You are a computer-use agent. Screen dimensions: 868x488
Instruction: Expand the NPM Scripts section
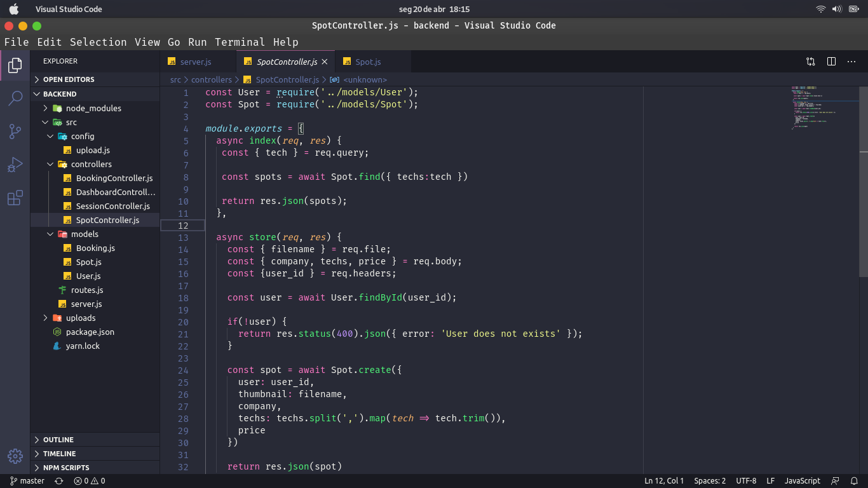pos(95,468)
